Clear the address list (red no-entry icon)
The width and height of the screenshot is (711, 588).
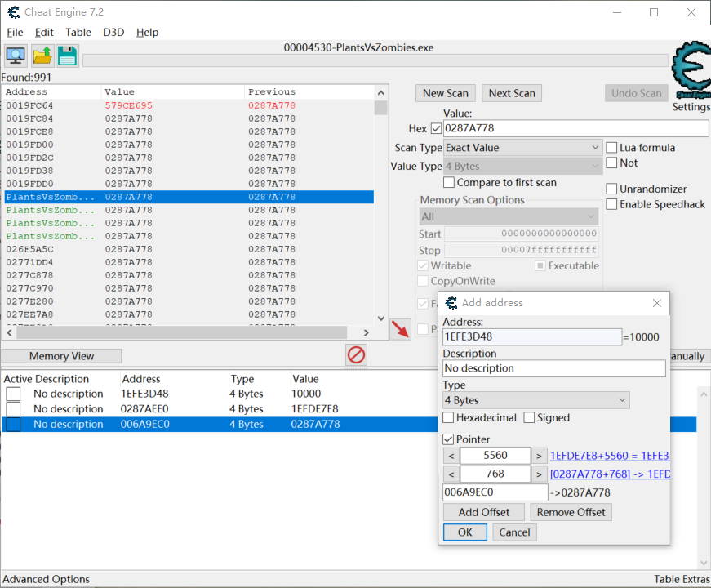tap(356, 354)
